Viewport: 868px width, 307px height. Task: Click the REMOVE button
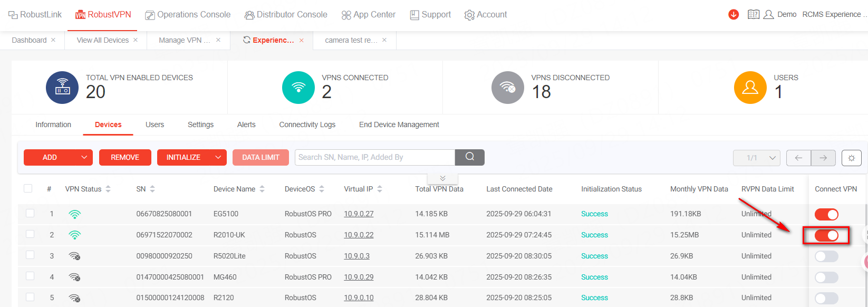(125, 158)
